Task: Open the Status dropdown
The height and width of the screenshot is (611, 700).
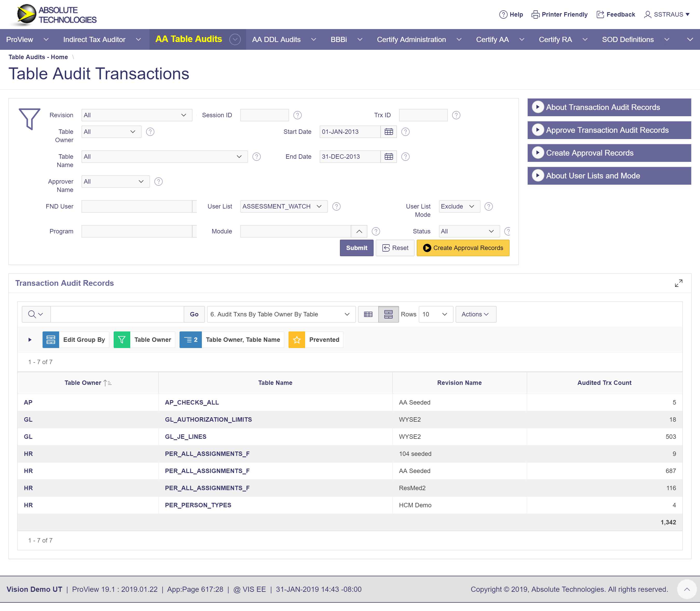Action: tap(469, 231)
